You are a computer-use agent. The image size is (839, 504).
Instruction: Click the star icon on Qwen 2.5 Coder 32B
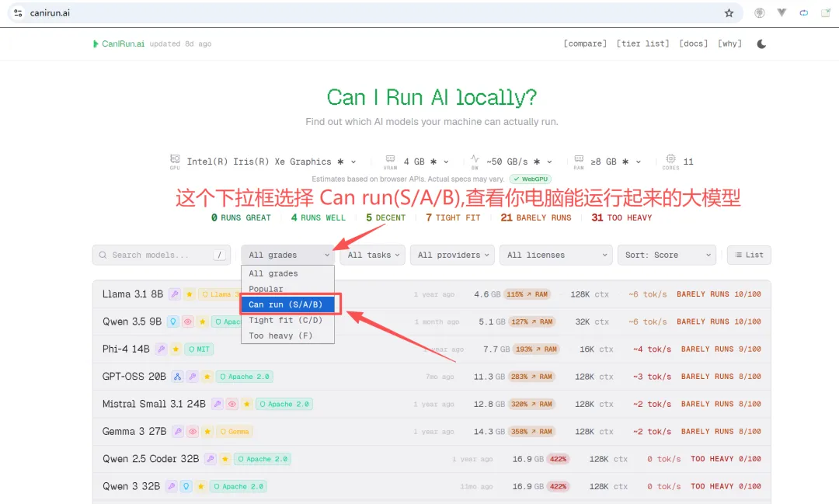tap(225, 459)
